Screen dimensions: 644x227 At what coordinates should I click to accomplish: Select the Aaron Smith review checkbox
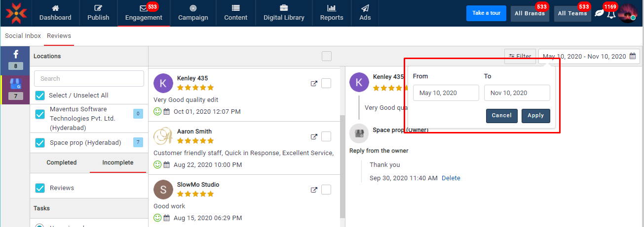326,136
